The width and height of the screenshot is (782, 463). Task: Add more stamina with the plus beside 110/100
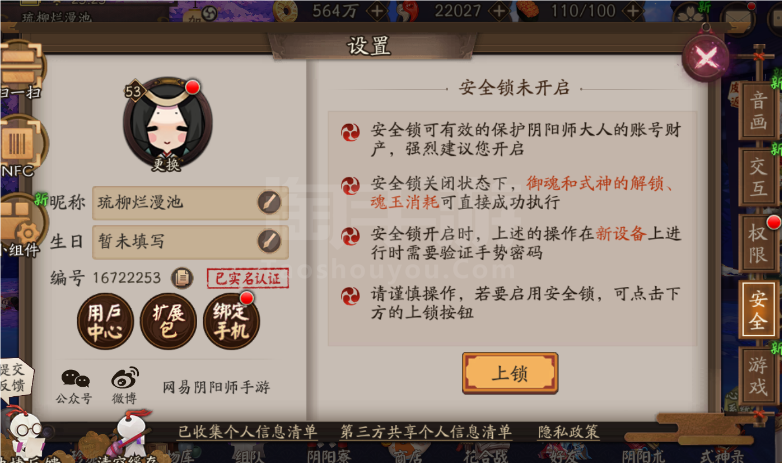(x=632, y=11)
